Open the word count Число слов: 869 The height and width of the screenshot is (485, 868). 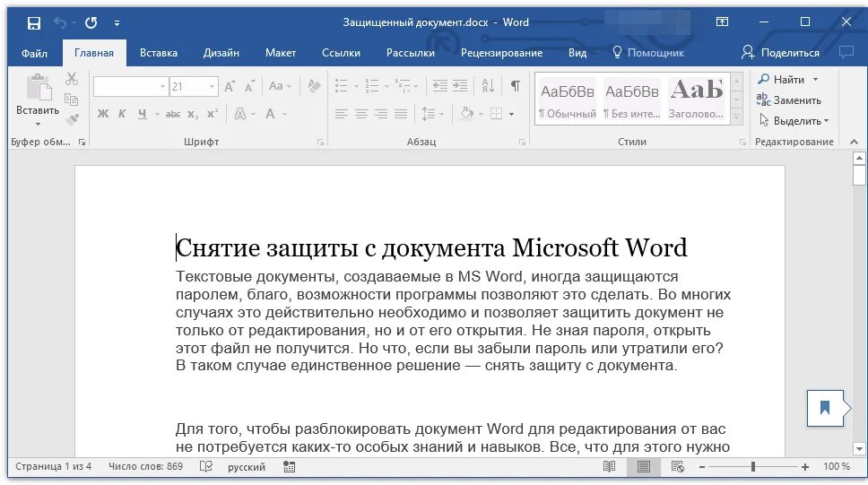click(x=145, y=467)
